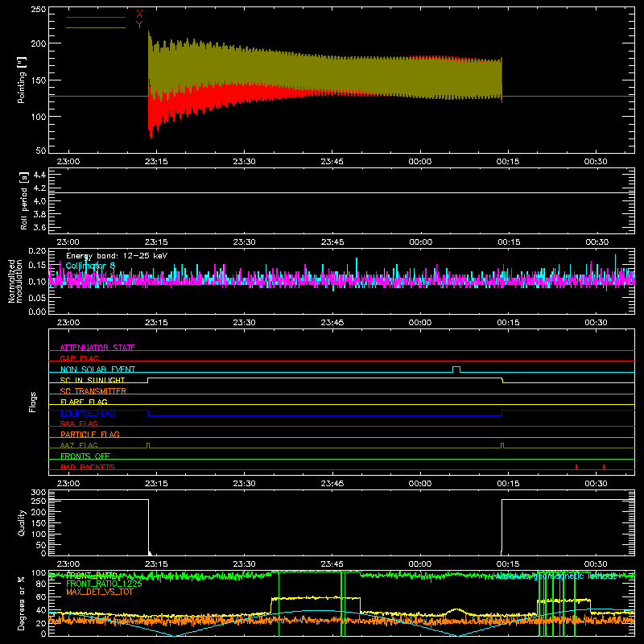Click the 00:30 tick label under Quality plot
Image resolution: width=644 pixels, height=644 pixels.
(596, 564)
